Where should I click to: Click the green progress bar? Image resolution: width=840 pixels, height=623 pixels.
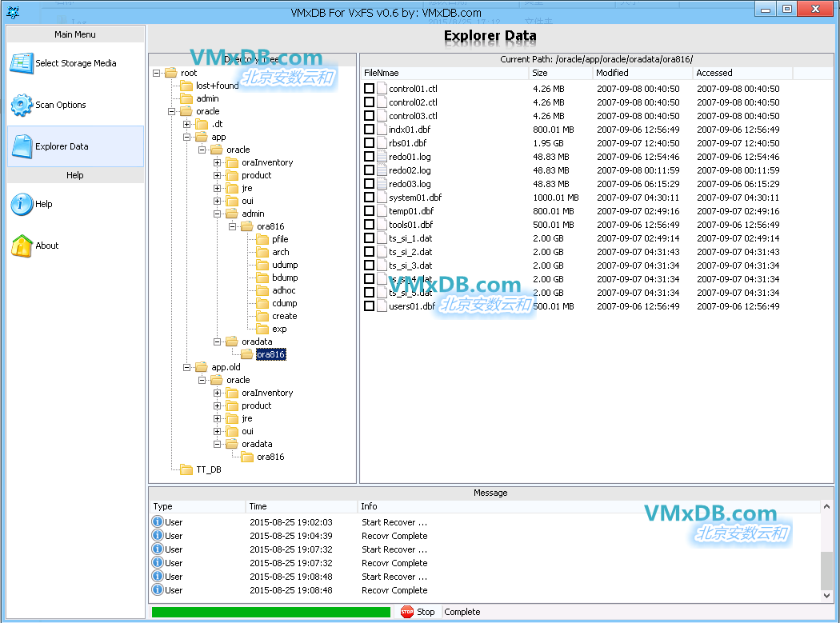pyautogui.click(x=271, y=612)
